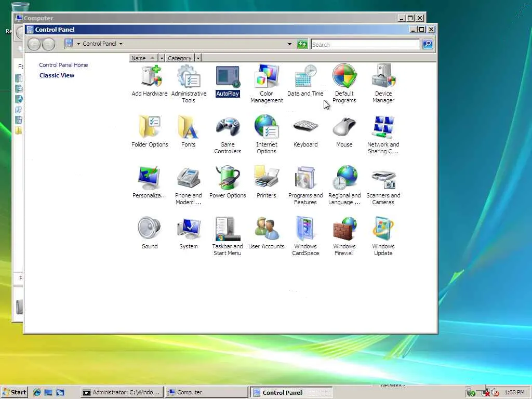Switch to Administrator command prompt taskbar button
The image size is (532, 399).
point(122,392)
